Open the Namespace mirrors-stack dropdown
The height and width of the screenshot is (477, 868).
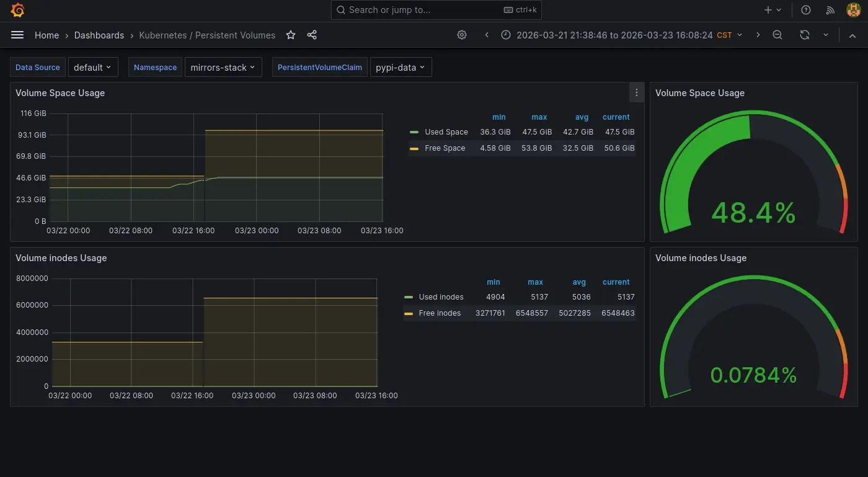pos(223,68)
